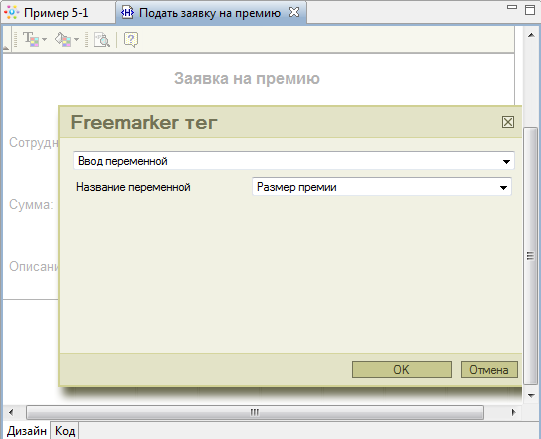Click the Отмена button
The height and width of the screenshot is (439, 541).
(x=489, y=370)
